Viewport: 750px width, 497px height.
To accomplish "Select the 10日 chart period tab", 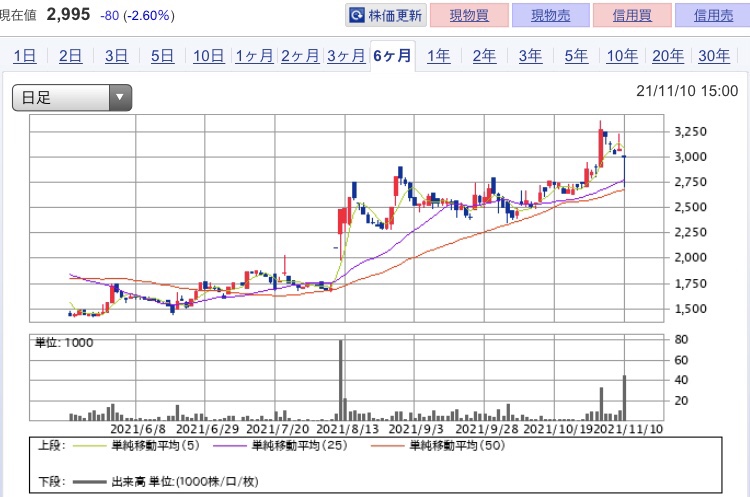I will [x=209, y=56].
